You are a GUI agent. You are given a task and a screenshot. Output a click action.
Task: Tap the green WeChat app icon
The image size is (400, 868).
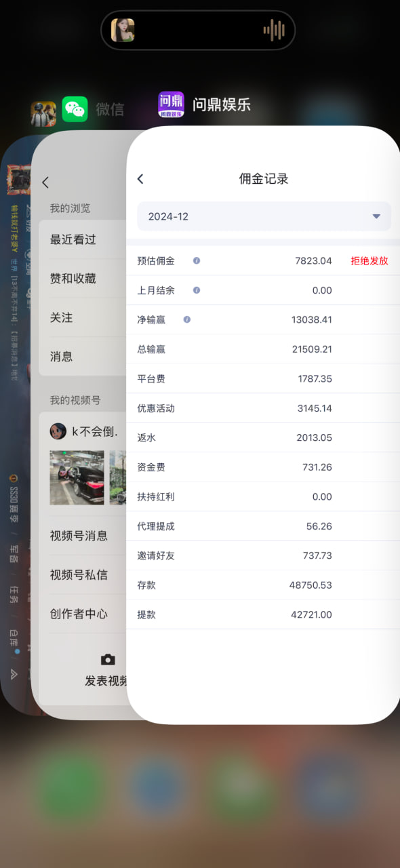pyautogui.click(x=75, y=109)
